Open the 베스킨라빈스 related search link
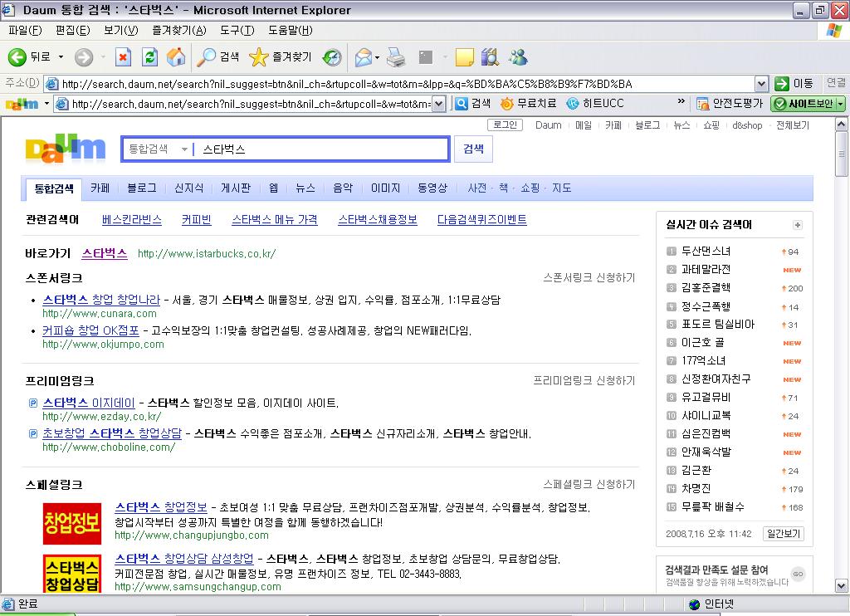 tap(132, 220)
